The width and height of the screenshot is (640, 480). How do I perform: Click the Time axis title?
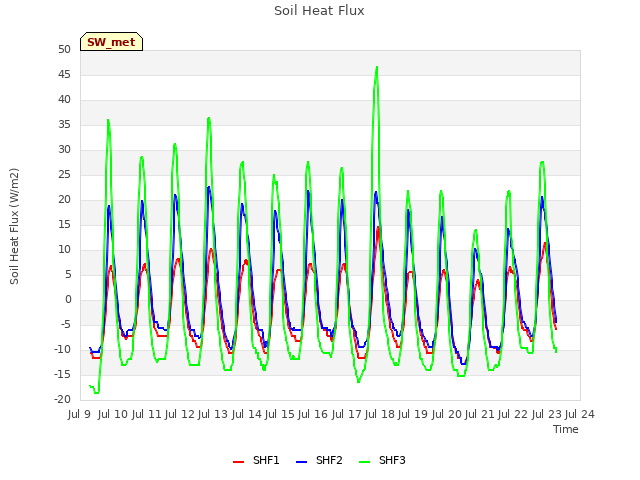(566, 429)
